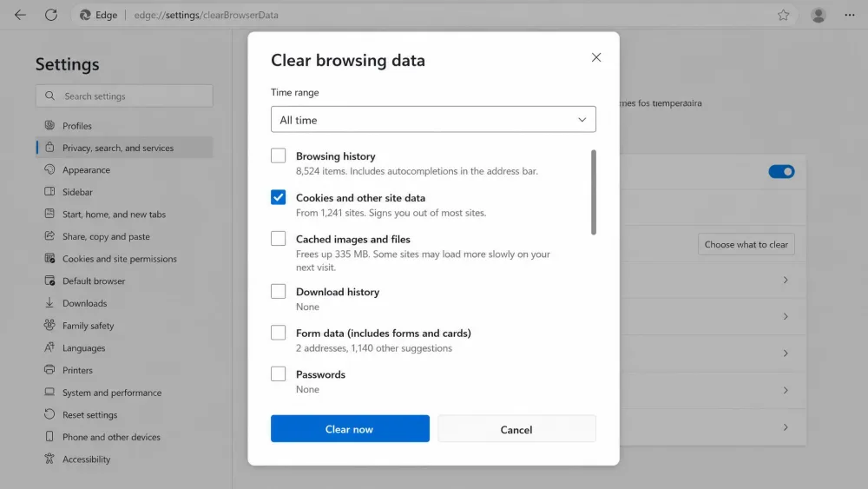
Task: Click Cancel in the dialog
Action: click(x=516, y=429)
